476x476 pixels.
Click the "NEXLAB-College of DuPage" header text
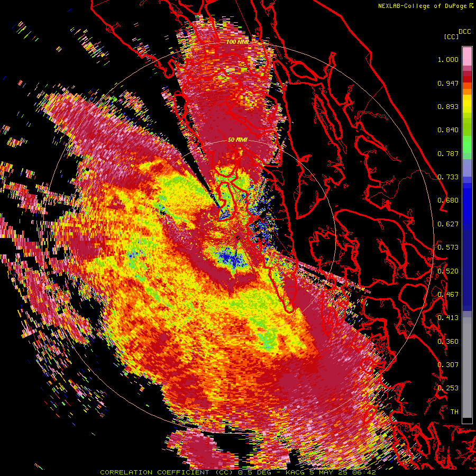coord(423,6)
